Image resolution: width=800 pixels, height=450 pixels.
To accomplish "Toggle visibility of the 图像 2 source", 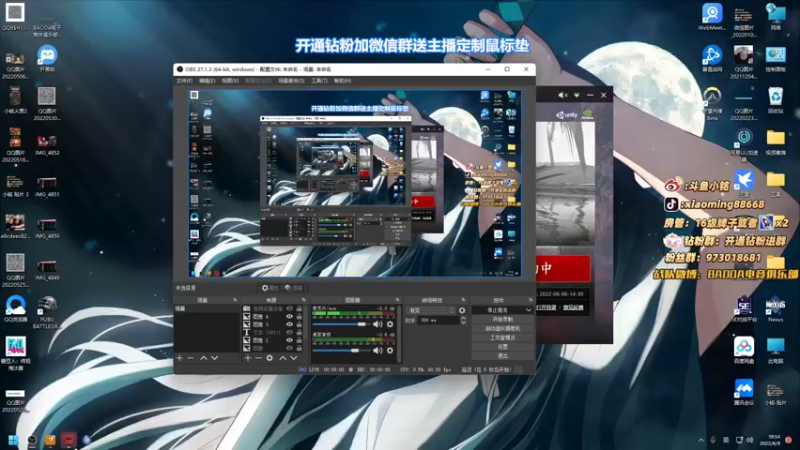I will [289, 340].
